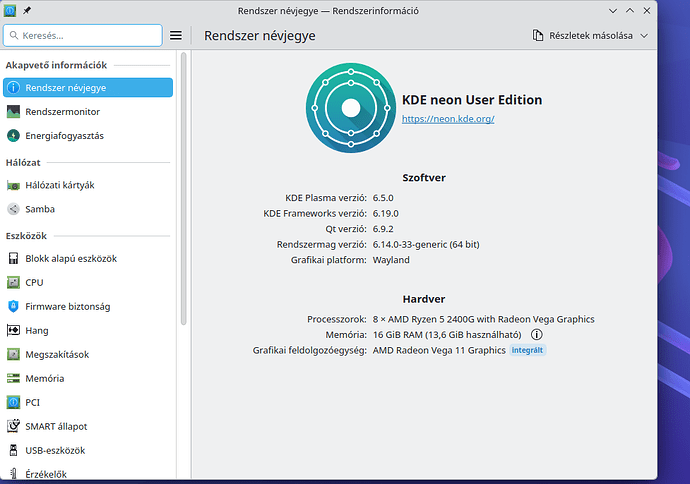The height and width of the screenshot is (484, 690).
Task: Click the 16 GiB RAM memory value
Action: 447,334
